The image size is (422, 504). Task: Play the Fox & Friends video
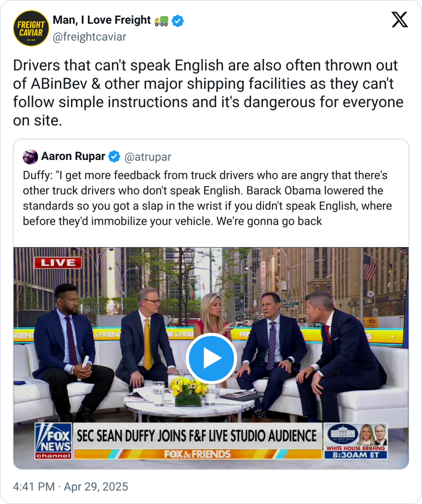click(211, 358)
